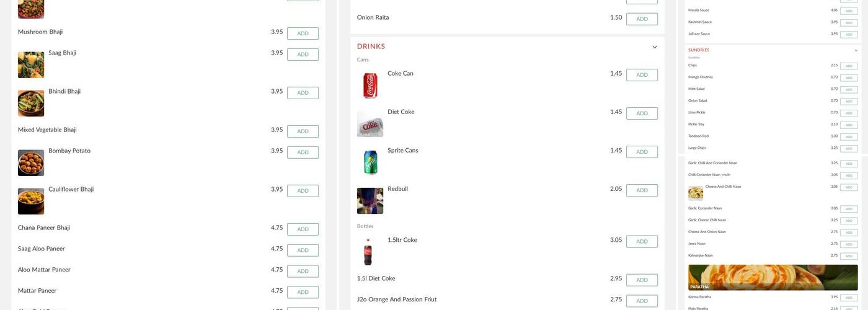Open the Sundries category heading
The image size is (868, 310).
click(x=699, y=50)
